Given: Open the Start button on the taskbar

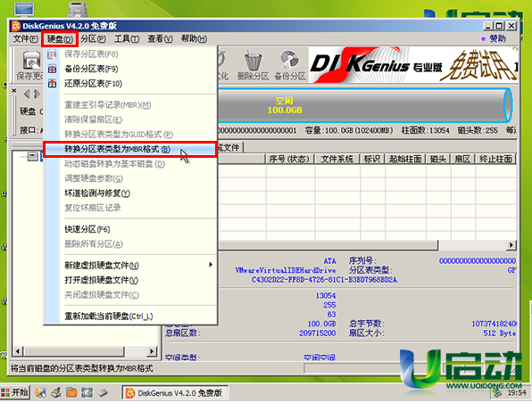Looking at the screenshot, I should pos(14,392).
